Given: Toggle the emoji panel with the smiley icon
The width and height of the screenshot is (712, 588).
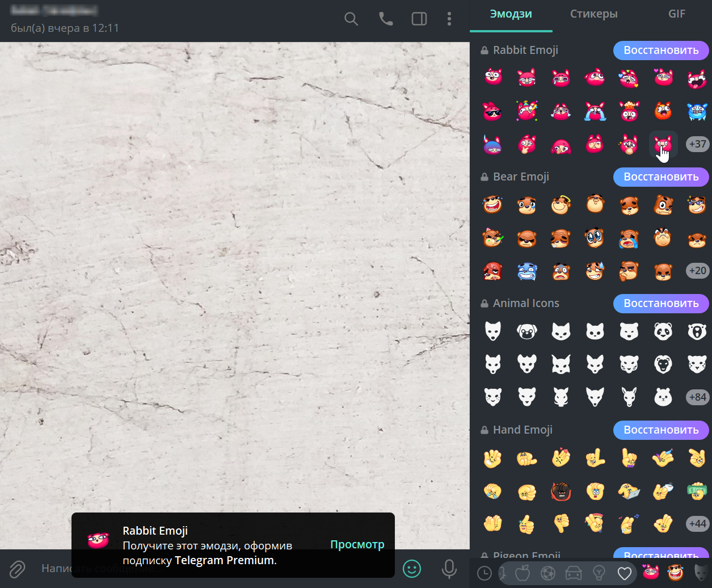Looking at the screenshot, I should tap(412, 568).
